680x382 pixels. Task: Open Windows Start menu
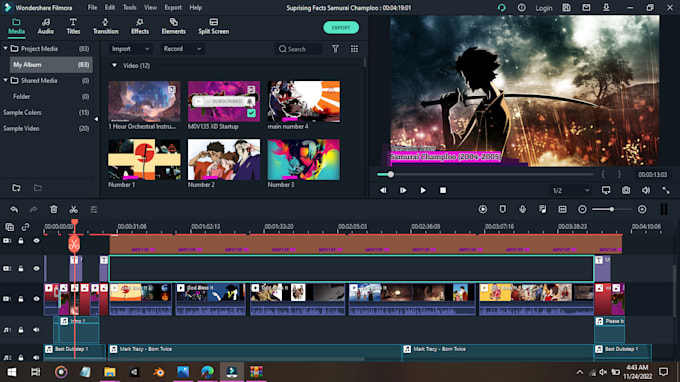(x=12, y=372)
